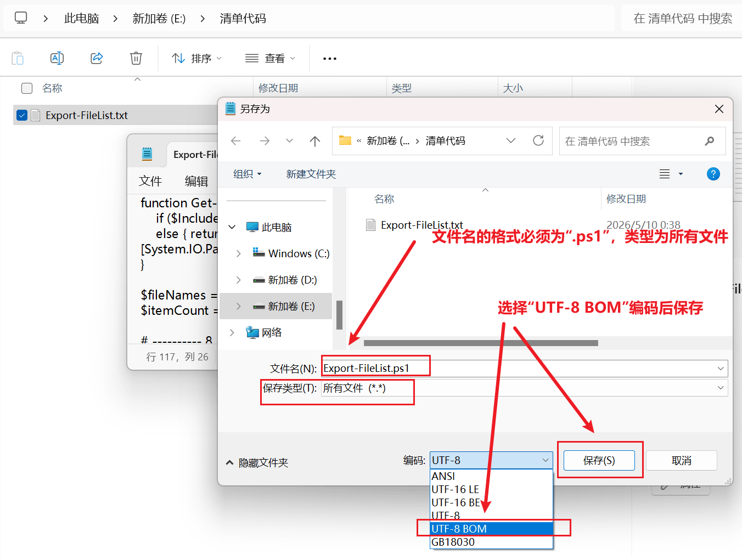Click 新加卷 (E:) in Explorer address bar

[x=159, y=18]
